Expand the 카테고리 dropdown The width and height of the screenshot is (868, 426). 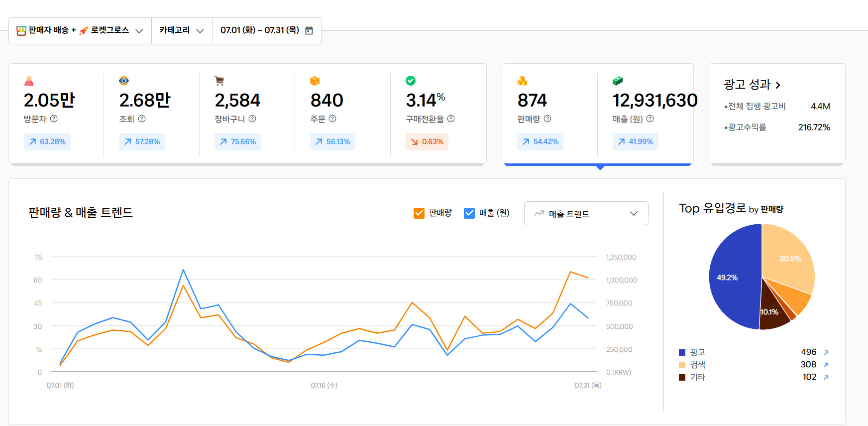click(x=182, y=30)
